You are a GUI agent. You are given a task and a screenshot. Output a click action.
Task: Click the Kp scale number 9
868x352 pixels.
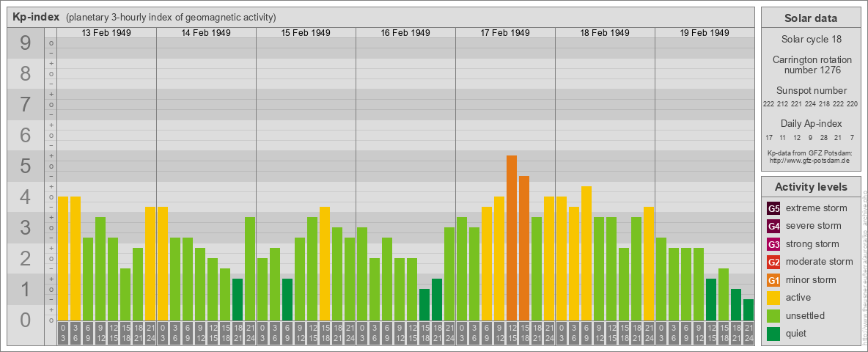coord(26,43)
